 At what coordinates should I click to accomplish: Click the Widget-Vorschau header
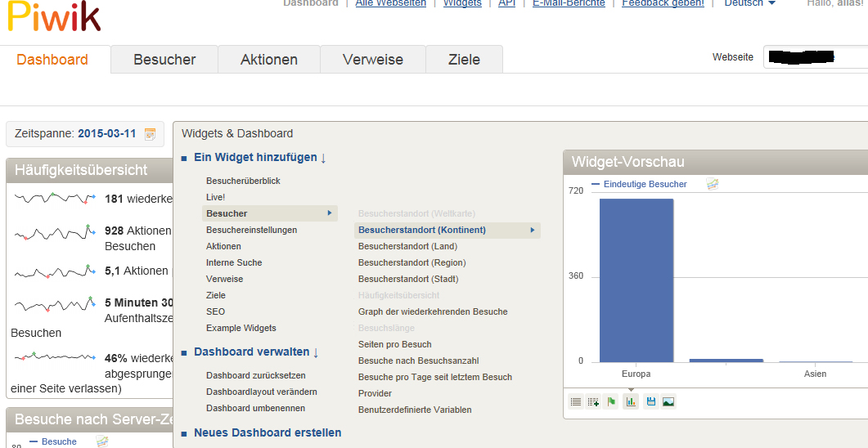[x=715, y=162]
